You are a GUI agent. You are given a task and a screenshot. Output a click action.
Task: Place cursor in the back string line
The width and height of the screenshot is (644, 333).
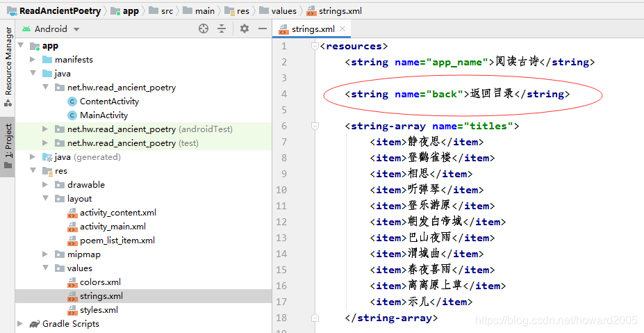click(458, 94)
